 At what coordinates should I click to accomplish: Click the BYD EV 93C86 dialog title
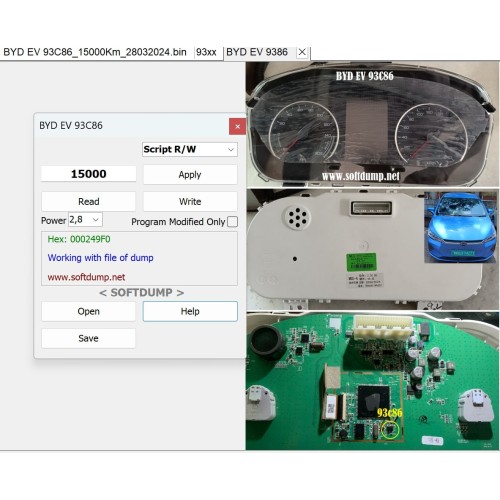click(x=71, y=126)
